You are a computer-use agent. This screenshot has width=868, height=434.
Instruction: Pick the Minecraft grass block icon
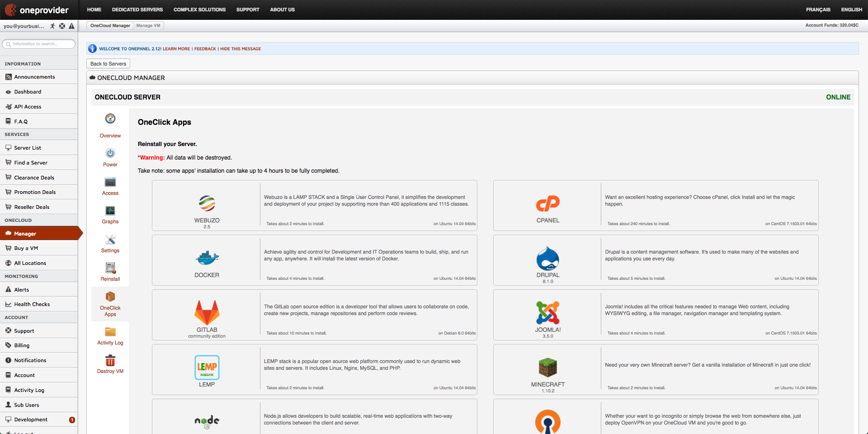tap(547, 368)
